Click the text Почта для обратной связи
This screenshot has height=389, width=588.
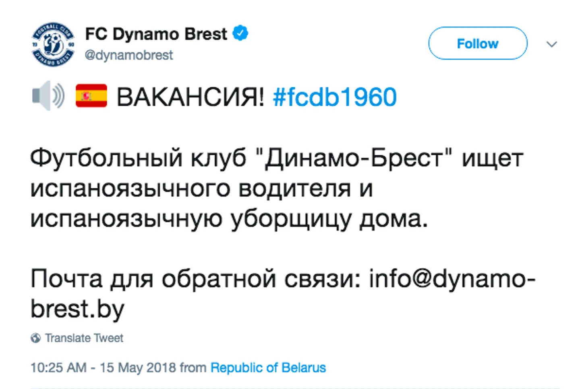tap(195, 279)
